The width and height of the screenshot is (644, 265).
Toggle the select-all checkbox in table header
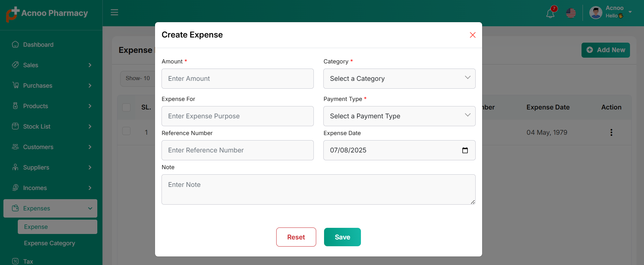(x=126, y=107)
